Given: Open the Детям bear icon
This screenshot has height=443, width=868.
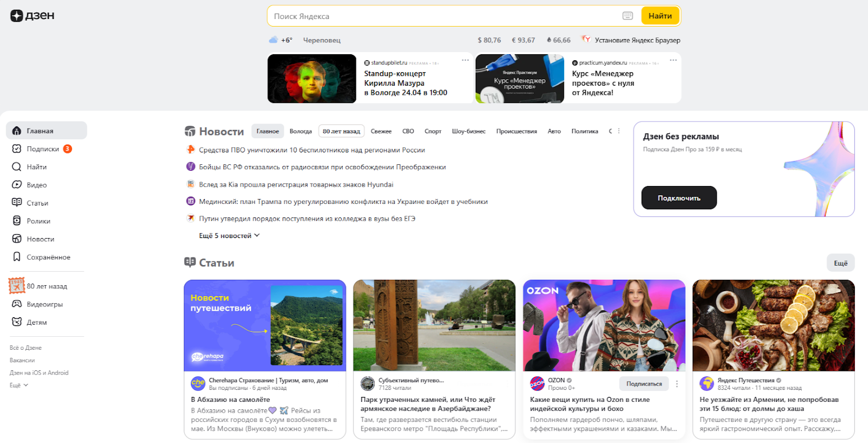Looking at the screenshot, I should 17,322.
